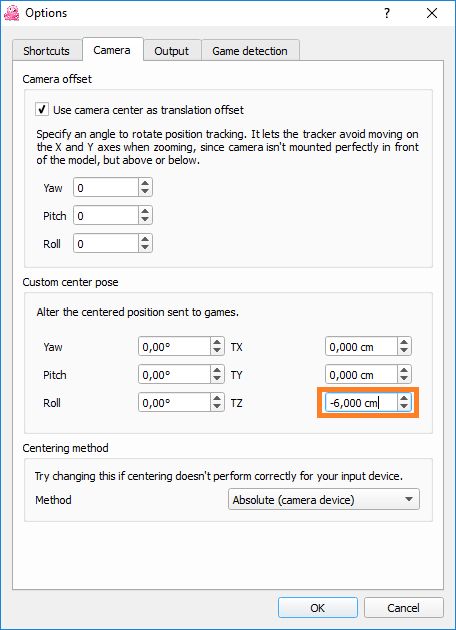Click the custom center Pitch degrees field
This screenshot has width=456, height=630.
click(175, 375)
